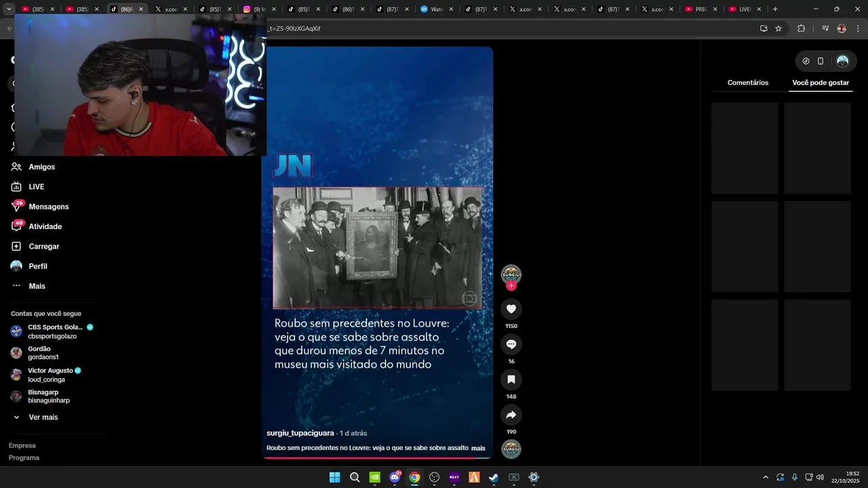Save the video with the bookmark icon
The width and height of the screenshot is (868, 488).
(511, 380)
